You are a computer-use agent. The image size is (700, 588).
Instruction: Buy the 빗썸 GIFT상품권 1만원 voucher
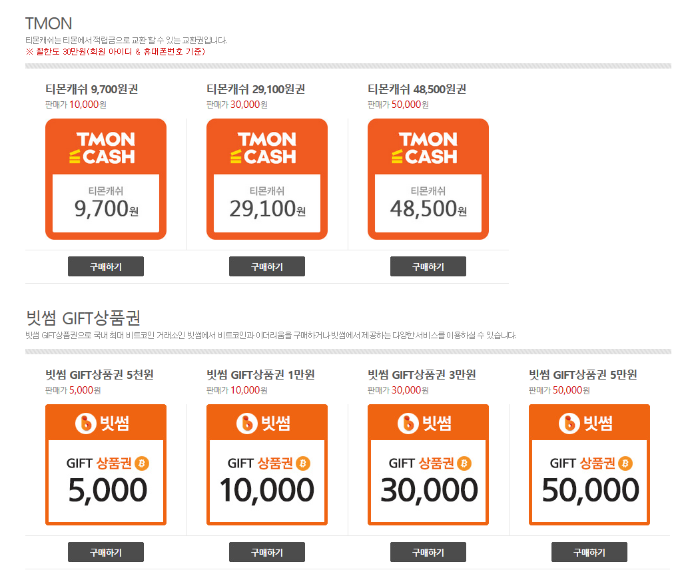tap(267, 552)
